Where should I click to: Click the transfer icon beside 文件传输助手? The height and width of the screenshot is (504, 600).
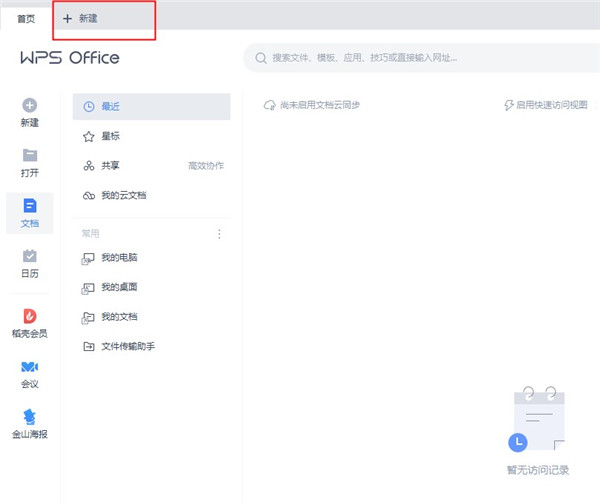89,347
